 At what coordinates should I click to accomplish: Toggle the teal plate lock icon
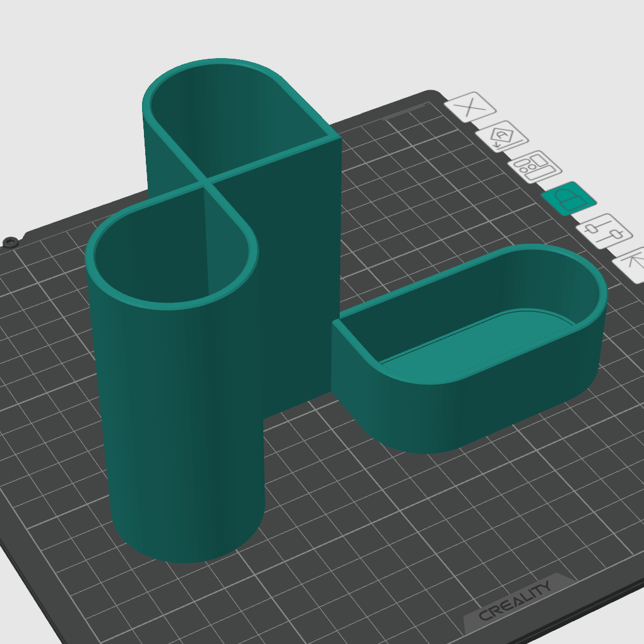[569, 198]
